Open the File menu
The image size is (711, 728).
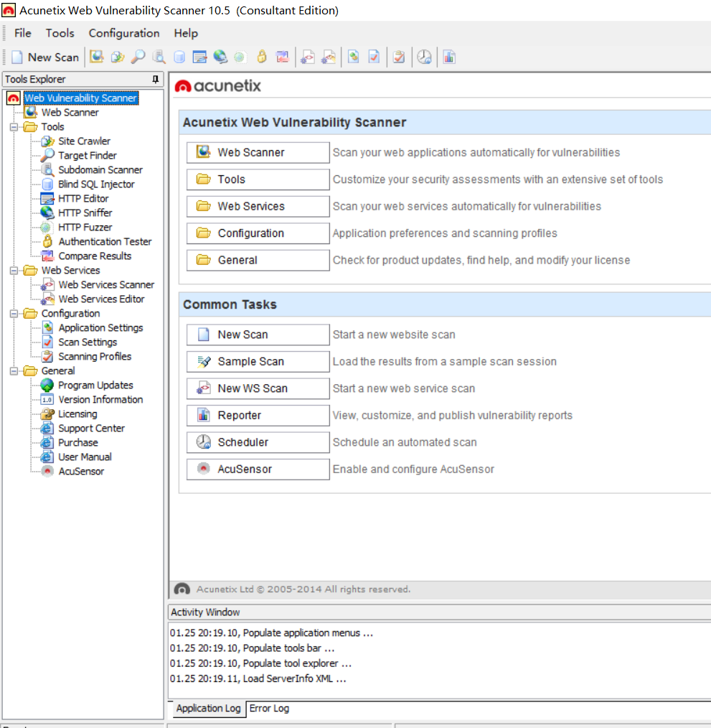pos(23,33)
